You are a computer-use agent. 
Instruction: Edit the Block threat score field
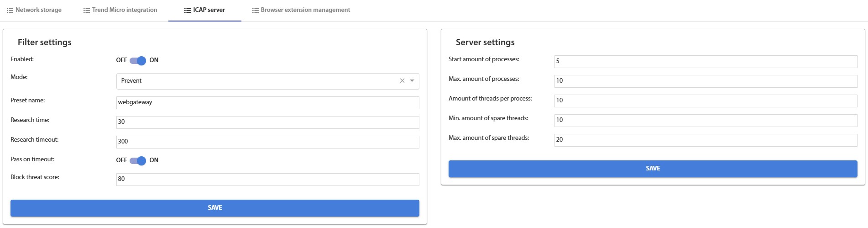coord(268,179)
